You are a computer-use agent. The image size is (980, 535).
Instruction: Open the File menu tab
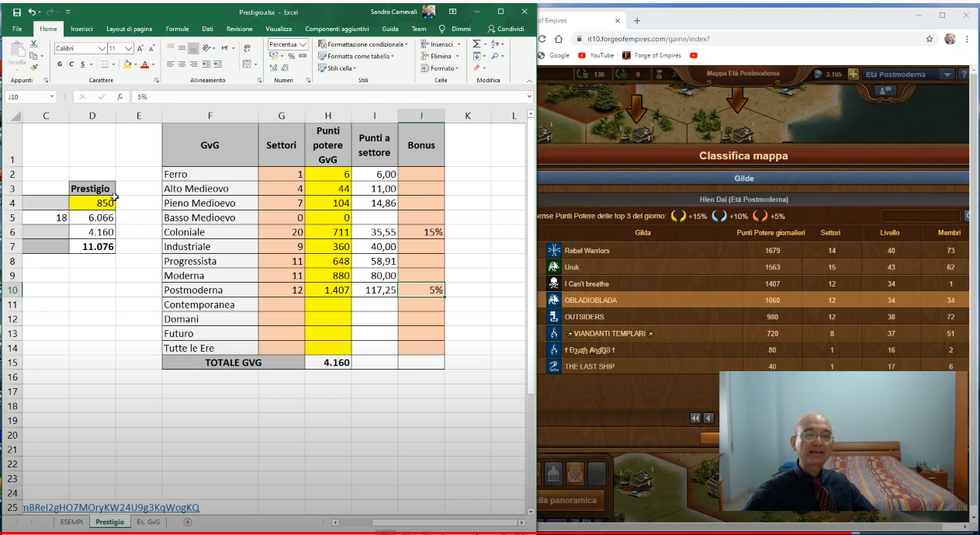17,29
